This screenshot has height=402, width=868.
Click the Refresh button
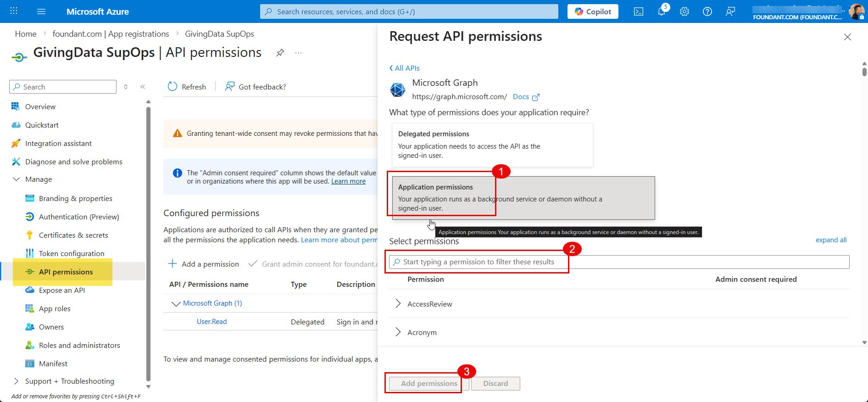pyautogui.click(x=187, y=87)
